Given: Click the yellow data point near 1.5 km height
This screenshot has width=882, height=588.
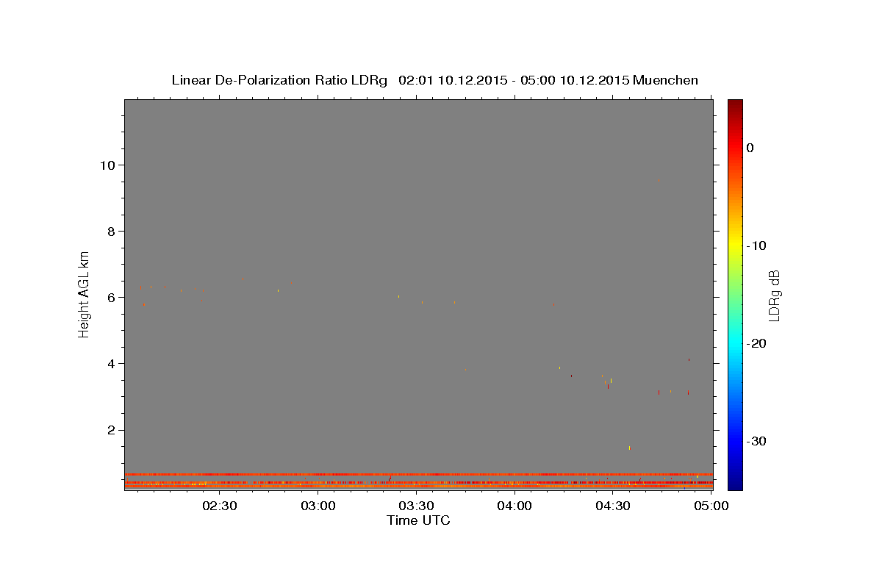Looking at the screenshot, I should coord(629,448).
